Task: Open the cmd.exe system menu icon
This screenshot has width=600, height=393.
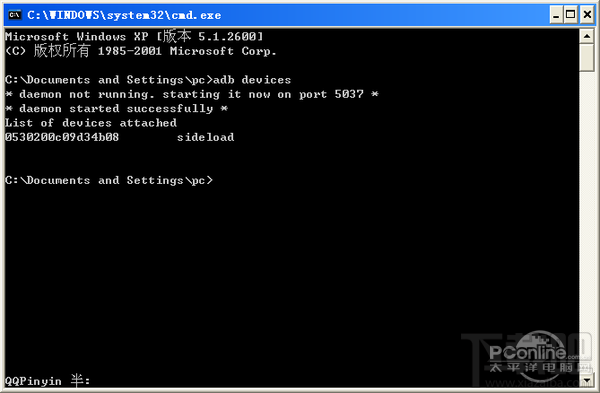Action: [x=15, y=15]
